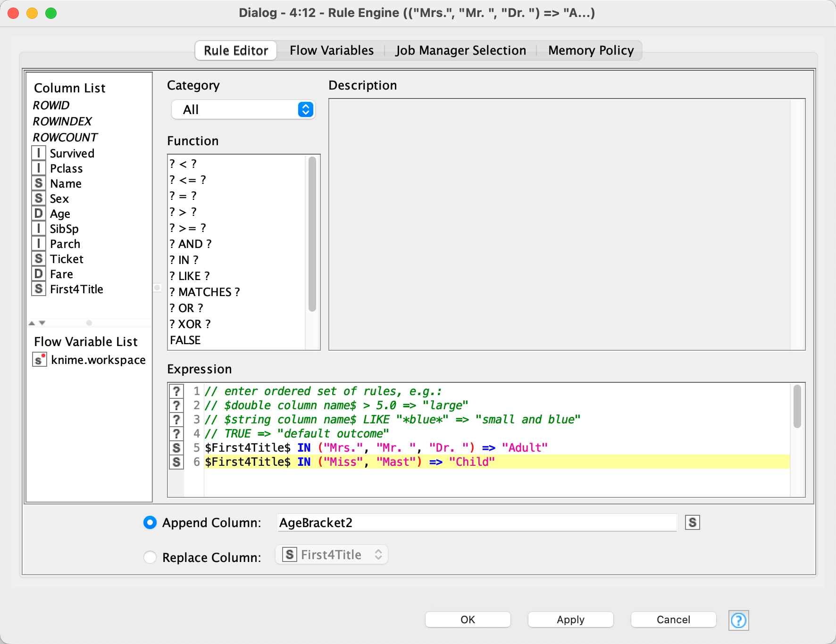Click the double type icon beside Fare column

39,274
